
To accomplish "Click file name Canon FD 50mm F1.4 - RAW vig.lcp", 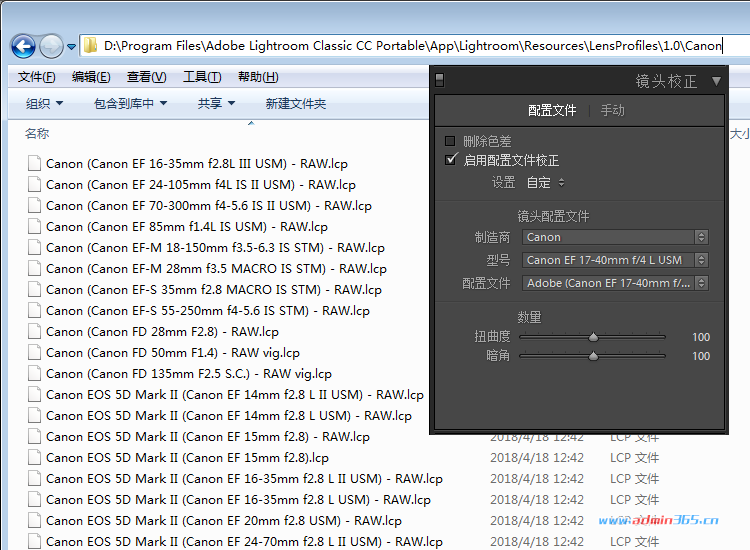I will tap(173, 353).
